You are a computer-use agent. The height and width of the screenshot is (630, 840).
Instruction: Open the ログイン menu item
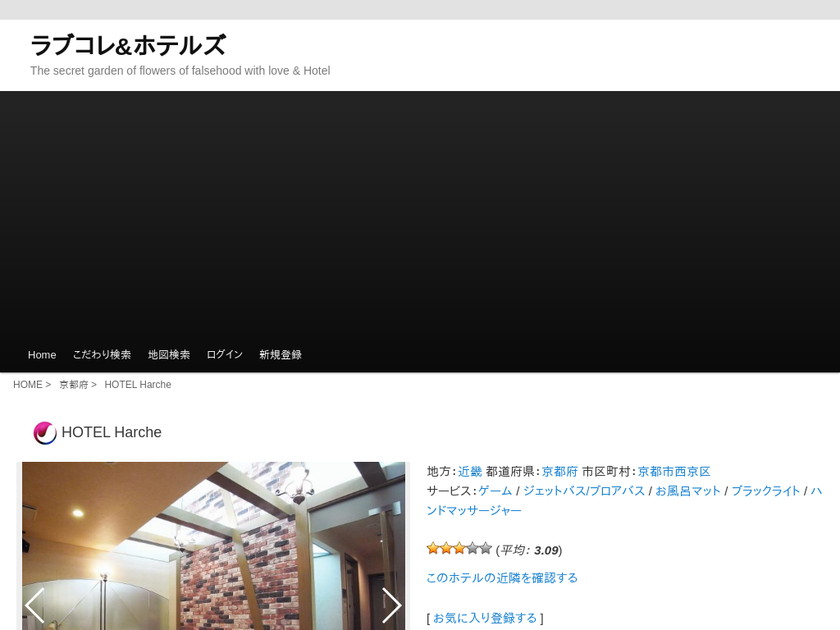click(225, 354)
